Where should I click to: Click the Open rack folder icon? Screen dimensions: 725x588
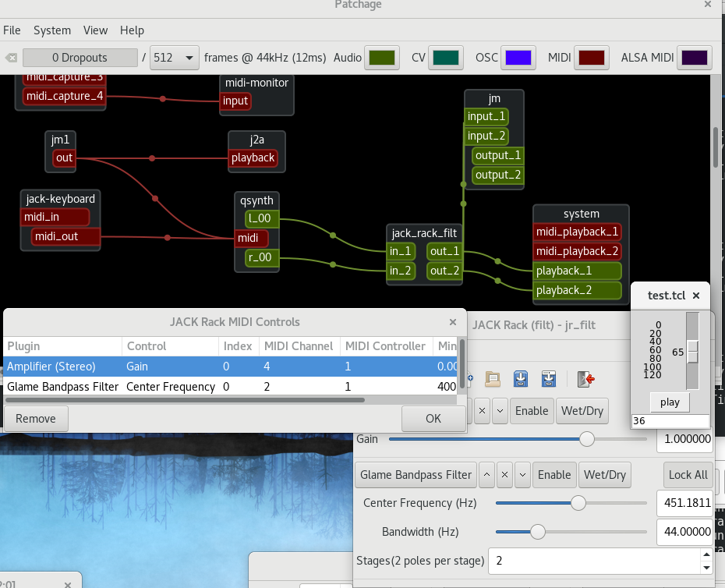pos(493,379)
